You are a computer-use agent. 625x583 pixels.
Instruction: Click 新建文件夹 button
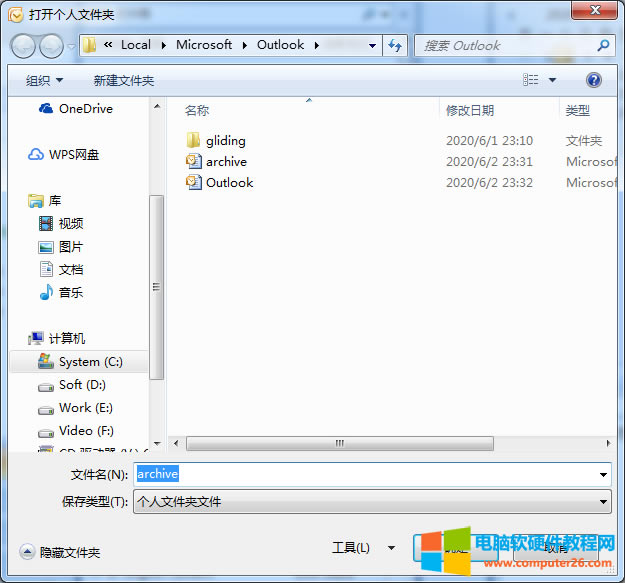point(124,80)
